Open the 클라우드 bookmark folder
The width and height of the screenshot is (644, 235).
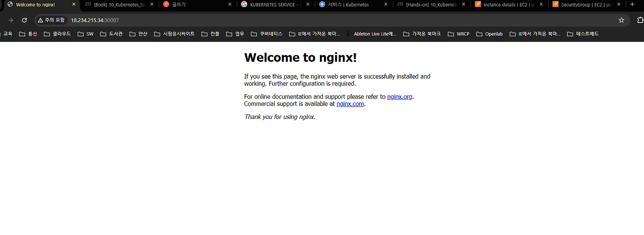point(57,34)
